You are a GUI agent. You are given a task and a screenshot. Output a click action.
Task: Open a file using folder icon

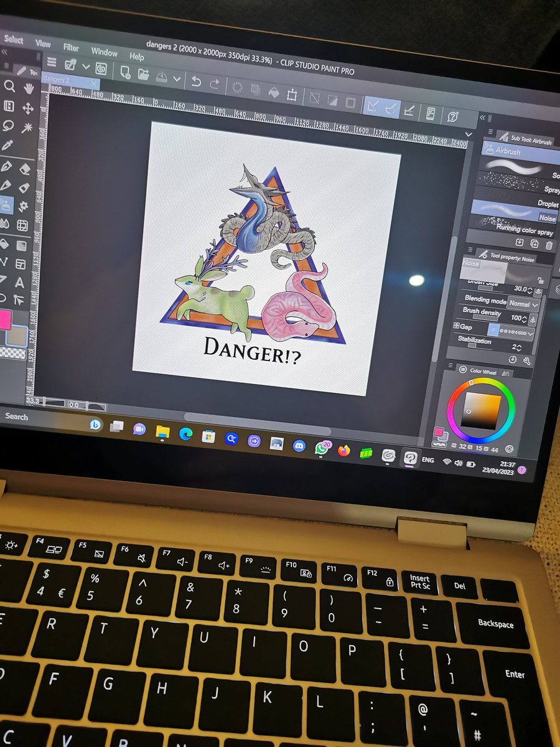point(143,74)
